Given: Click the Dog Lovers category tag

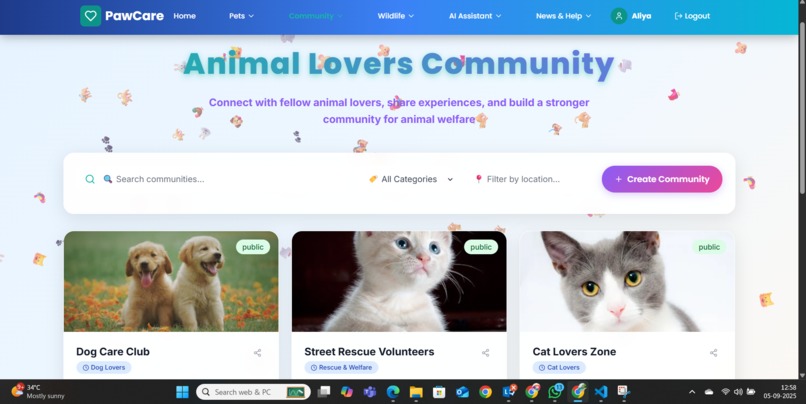Looking at the screenshot, I should (x=104, y=368).
